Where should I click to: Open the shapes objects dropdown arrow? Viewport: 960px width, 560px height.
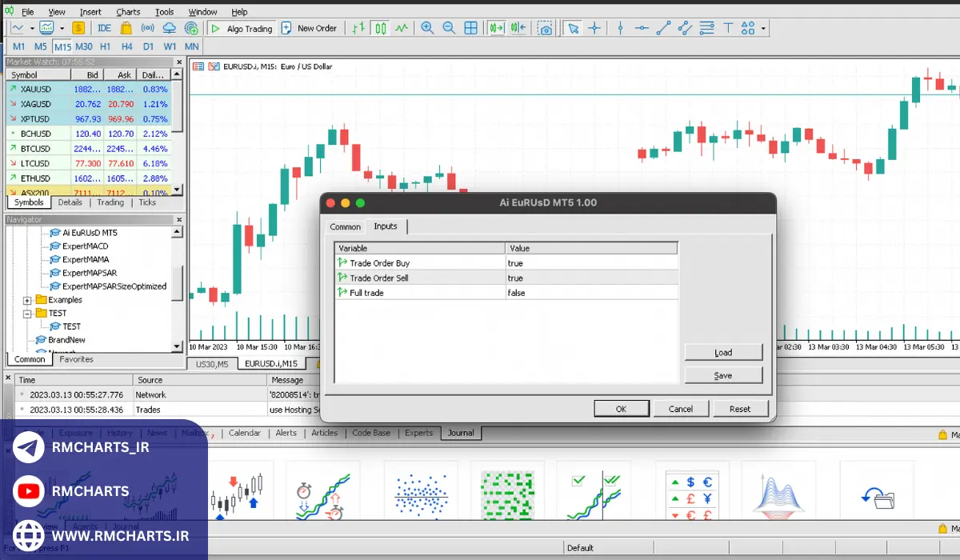coord(763,29)
